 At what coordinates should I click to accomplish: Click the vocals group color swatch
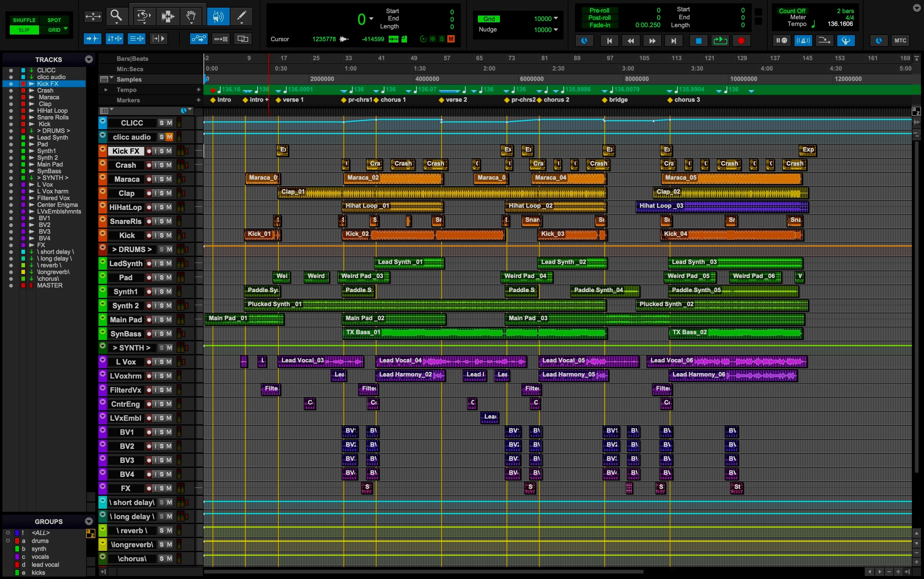point(17,556)
